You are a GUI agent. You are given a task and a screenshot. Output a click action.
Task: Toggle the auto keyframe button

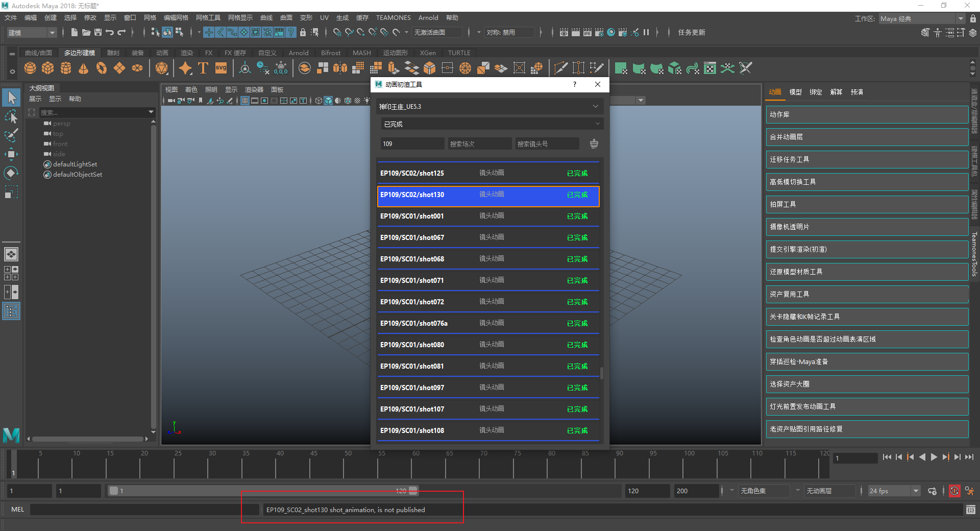point(954,491)
